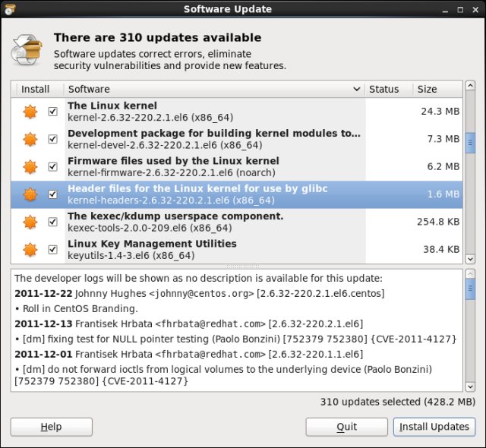Quit the Software Update dialog
The image size is (486, 448).
point(346,427)
